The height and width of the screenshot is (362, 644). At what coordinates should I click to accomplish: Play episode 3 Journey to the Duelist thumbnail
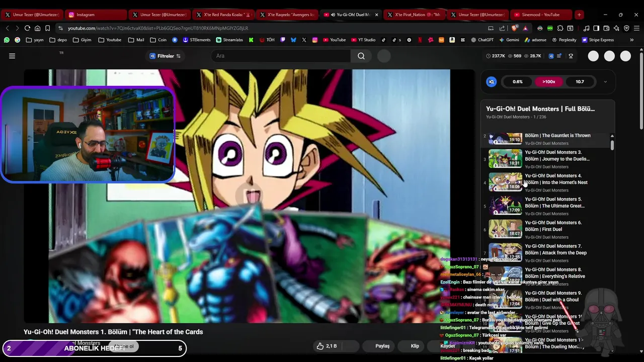tap(505, 158)
